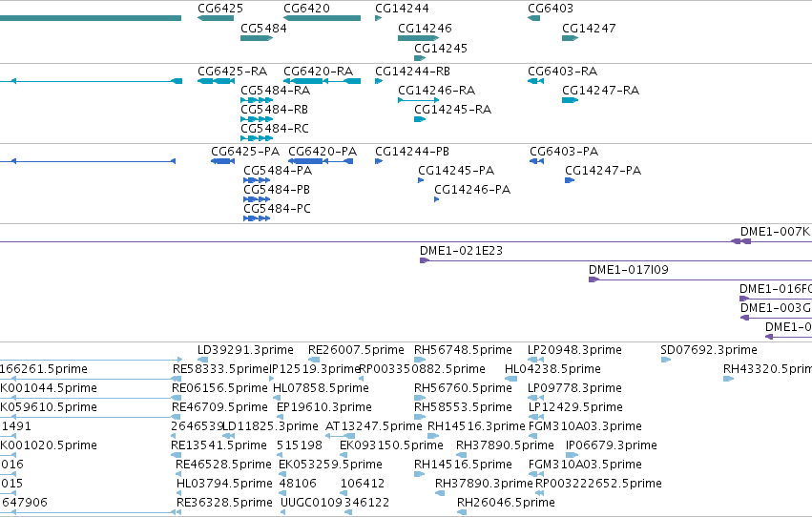Click the LD39291.3prime EST label

[x=245, y=350]
